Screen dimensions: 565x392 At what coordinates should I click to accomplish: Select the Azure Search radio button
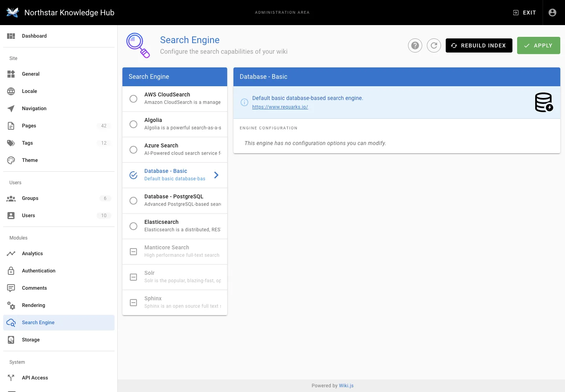point(133,150)
